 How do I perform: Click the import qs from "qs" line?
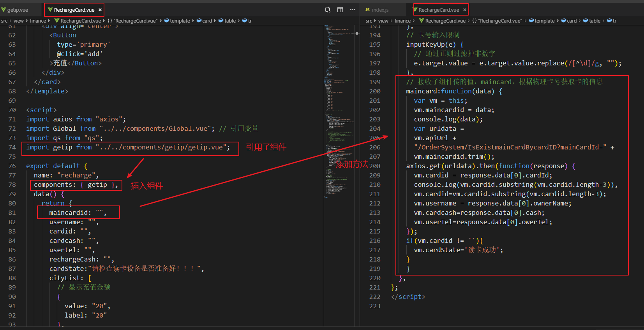coord(65,138)
